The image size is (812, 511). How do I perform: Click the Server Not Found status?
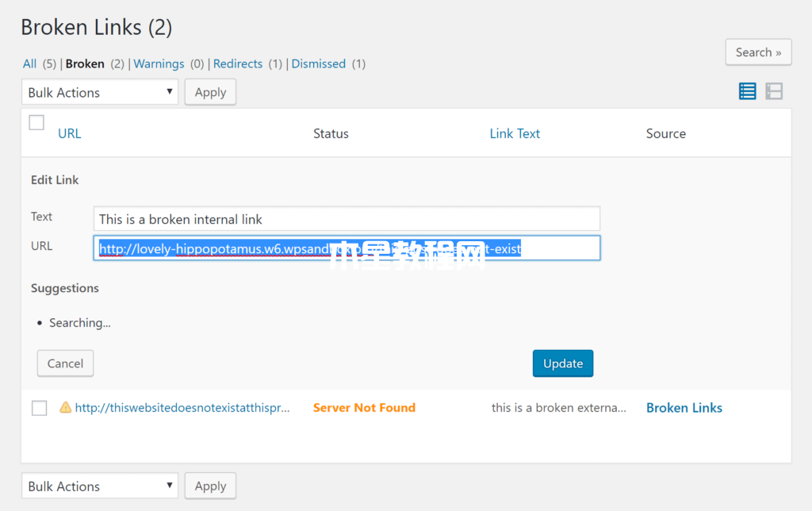pyautogui.click(x=364, y=408)
